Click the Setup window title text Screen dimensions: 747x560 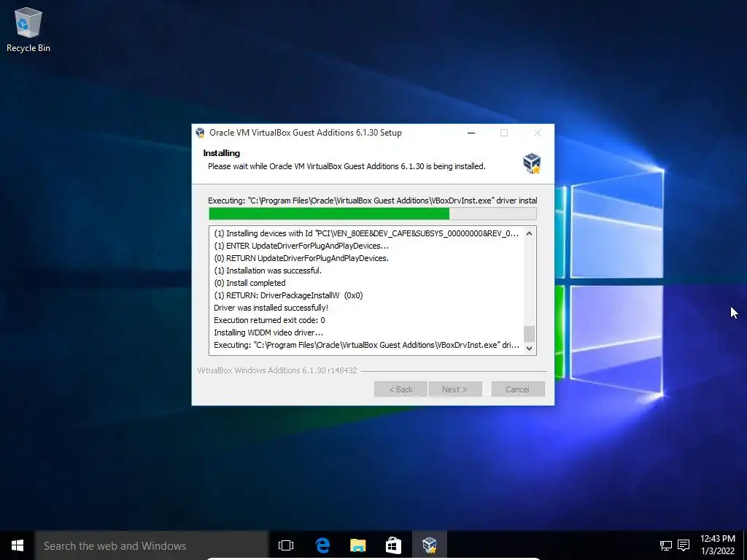[x=306, y=133]
